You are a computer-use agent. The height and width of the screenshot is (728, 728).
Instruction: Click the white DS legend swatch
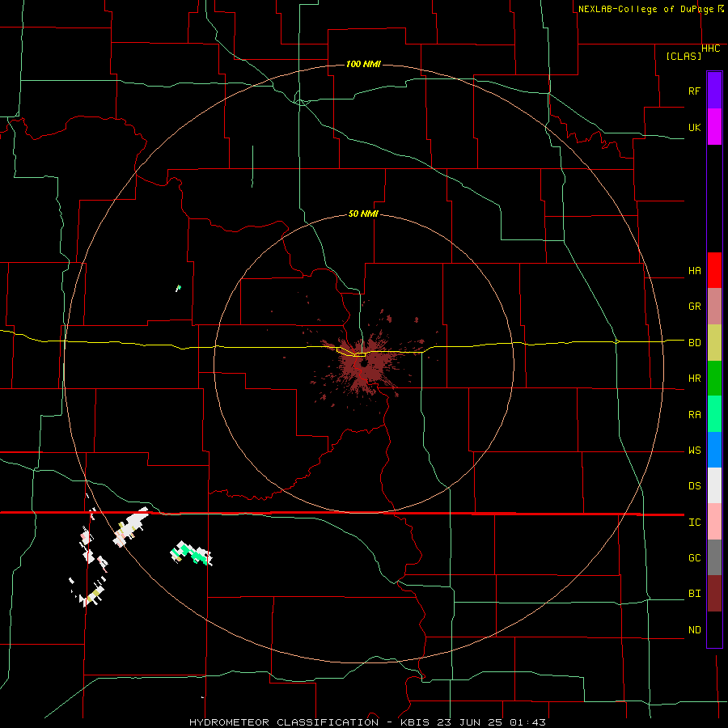(714, 485)
